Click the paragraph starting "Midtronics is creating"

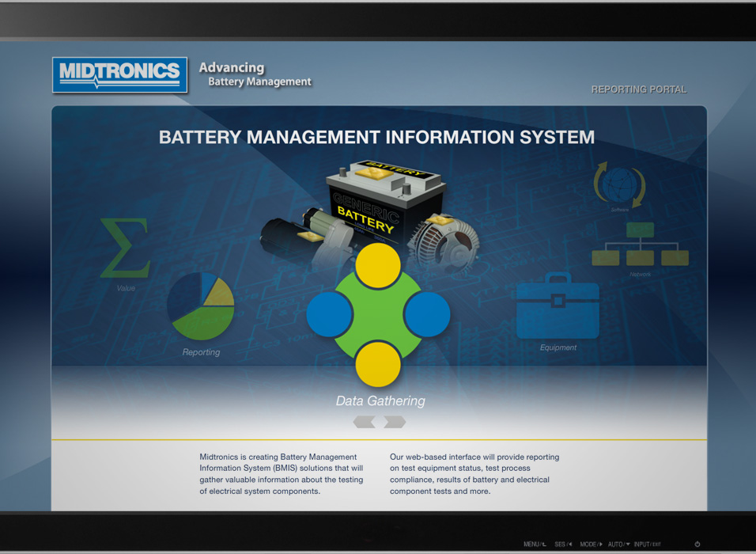(x=282, y=474)
